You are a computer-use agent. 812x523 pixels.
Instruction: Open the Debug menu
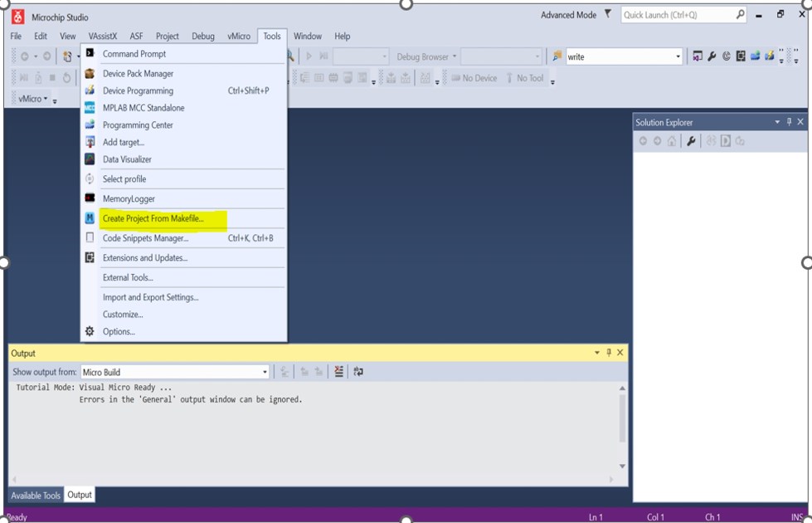(x=203, y=37)
